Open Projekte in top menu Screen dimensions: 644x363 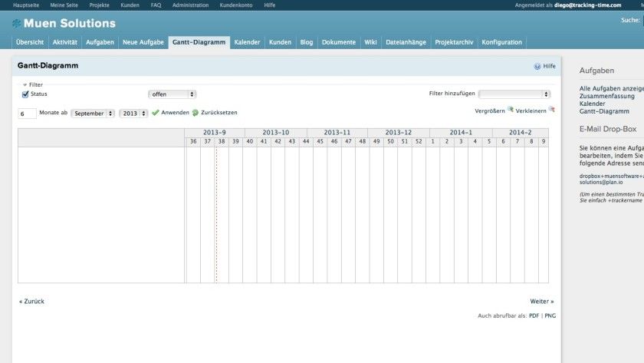[x=99, y=5]
